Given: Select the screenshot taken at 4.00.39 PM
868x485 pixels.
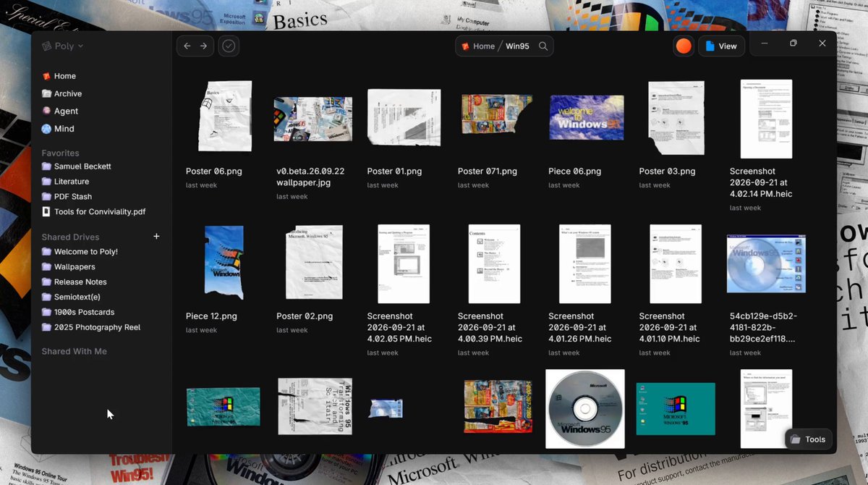Looking at the screenshot, I should point(495,263).
